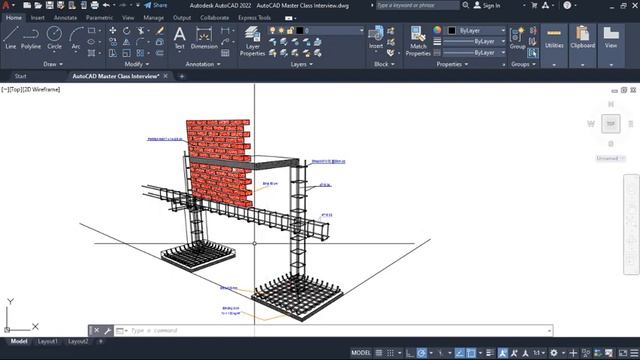This screenshot has width=640, height=360.
Task: Click the Erase tool
Action: click(x=160, y=31)
